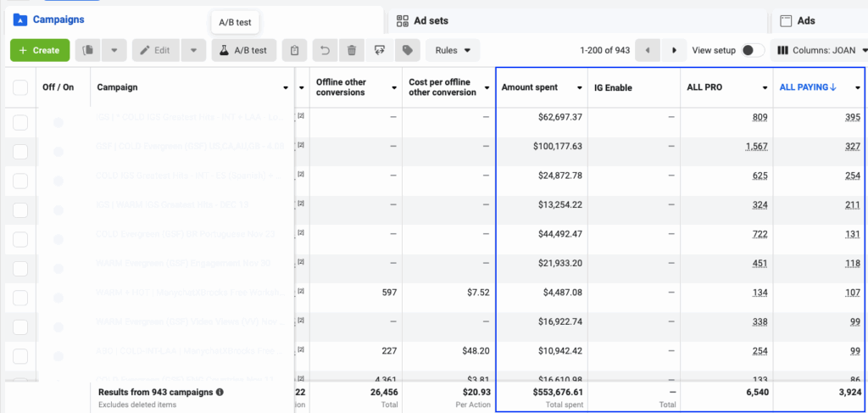Image resolution: width=868 pixels, height=413 pixels.
Task: Click the Off / On column header
Action: tap(58, 87)
